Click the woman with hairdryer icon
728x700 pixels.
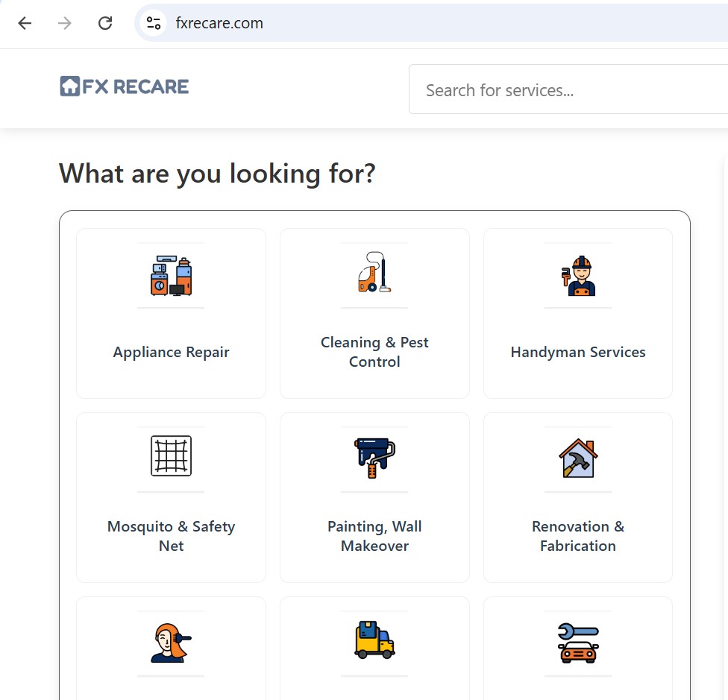[x=171, y=643]
